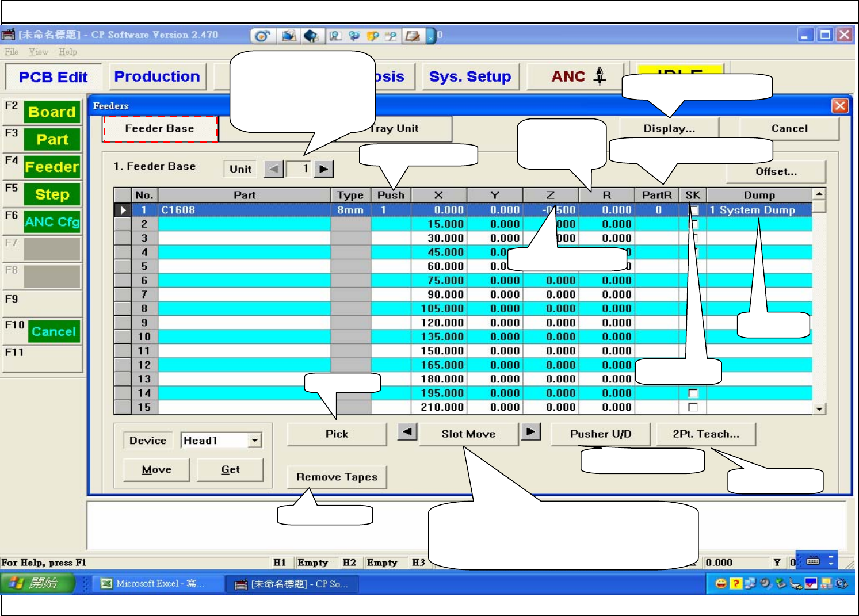Open the green Step icon button

(x=52, y=194)
